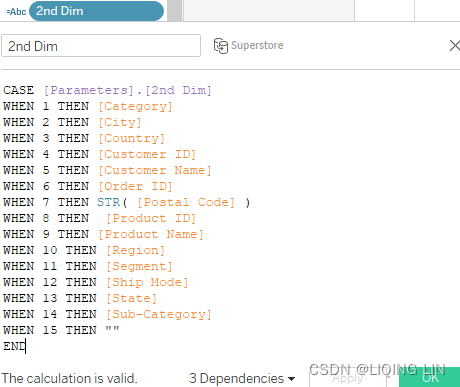Click the Superstore data source label

click(x=257, y=45)
